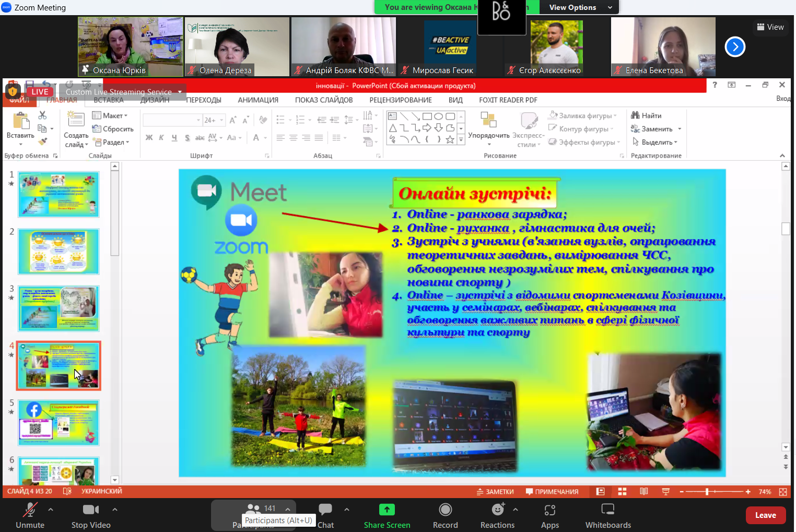The width and height of the screenshot is (796, 532).
Task: Open the Apps icon in Zoom toolbar
Action: coord(549,510)
